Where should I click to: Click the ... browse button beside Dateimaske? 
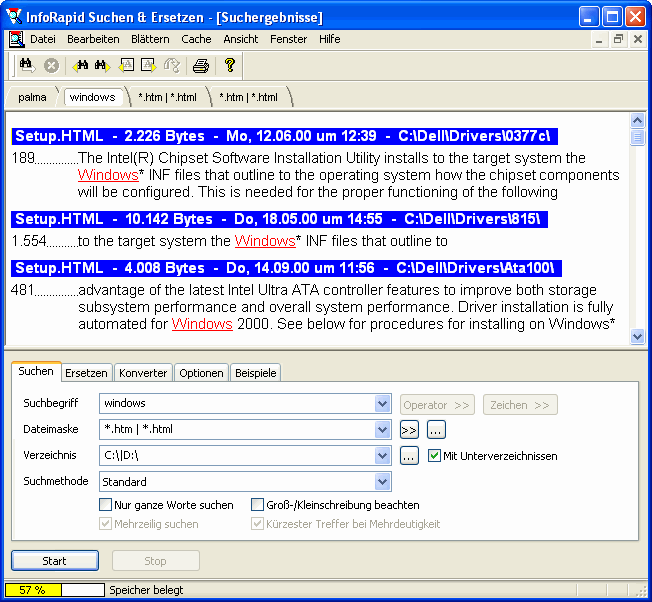436,430
